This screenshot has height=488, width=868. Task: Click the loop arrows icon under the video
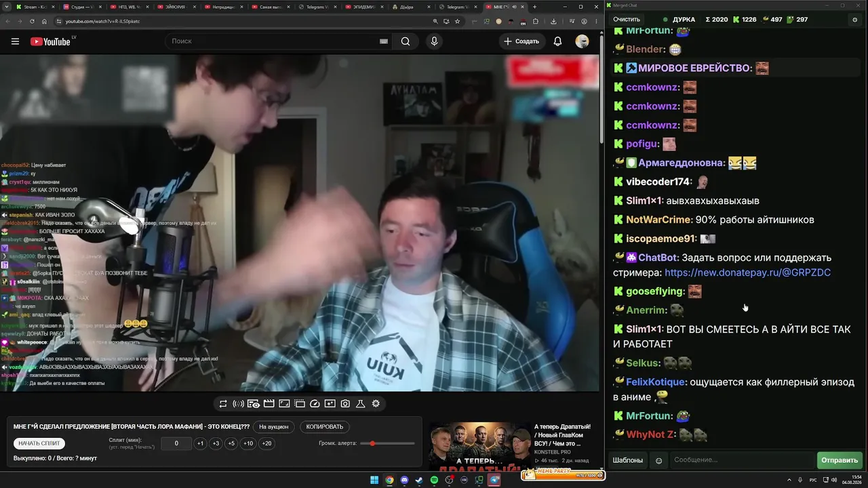pos(222,404)
